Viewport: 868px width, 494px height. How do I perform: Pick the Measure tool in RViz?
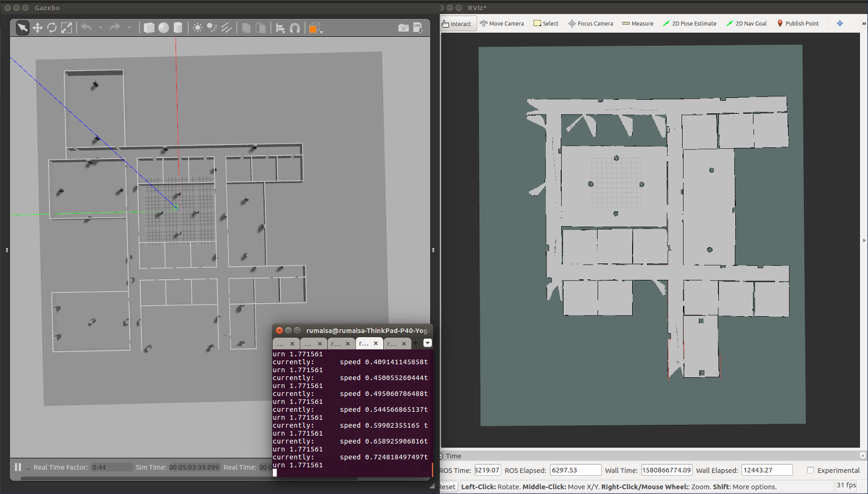click(x=638, y=24)
